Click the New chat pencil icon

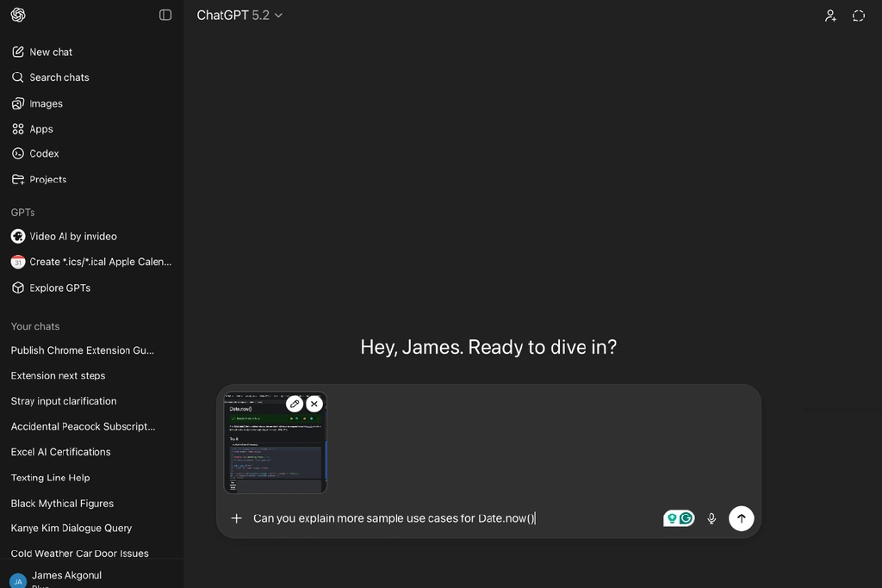click(x=18, y=52)
